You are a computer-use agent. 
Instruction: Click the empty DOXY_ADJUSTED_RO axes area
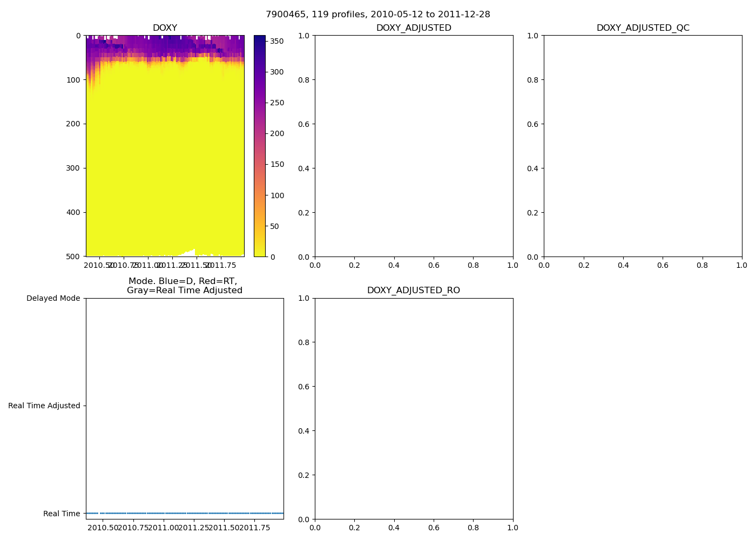tap(414, 409)
